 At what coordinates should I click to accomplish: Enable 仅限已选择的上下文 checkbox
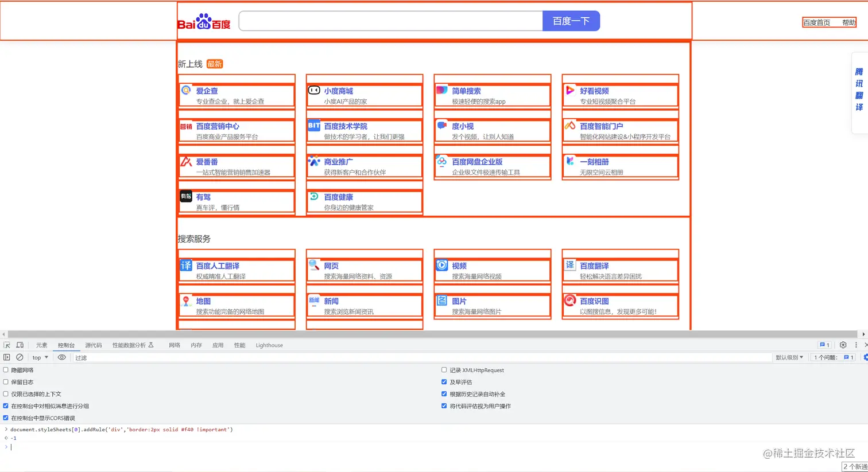point(6,394)
